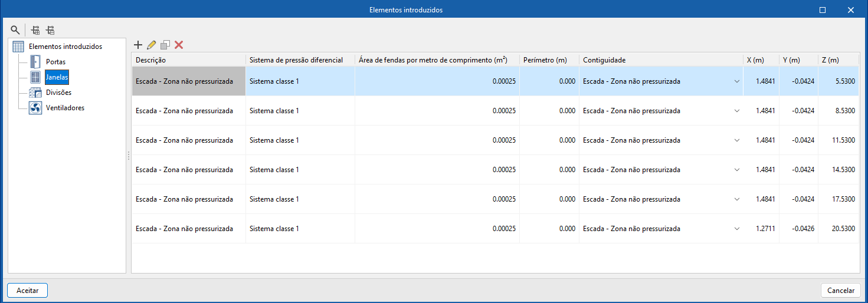Image resolution: width=868 pixels, height=303 pixels.
Task: Click the panel splitter handle
Action: coord(128,156)
